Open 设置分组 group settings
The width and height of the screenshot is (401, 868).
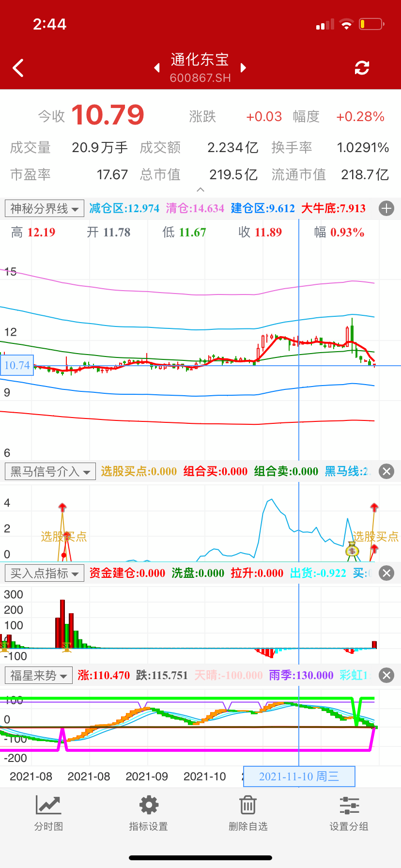[349, 813]
